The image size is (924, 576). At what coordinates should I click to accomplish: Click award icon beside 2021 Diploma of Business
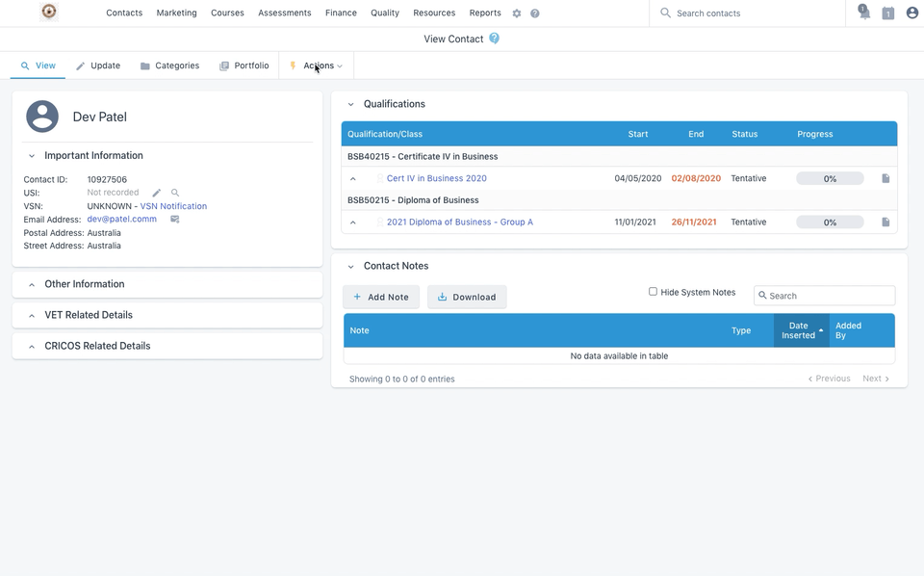(x=380, y=222)
